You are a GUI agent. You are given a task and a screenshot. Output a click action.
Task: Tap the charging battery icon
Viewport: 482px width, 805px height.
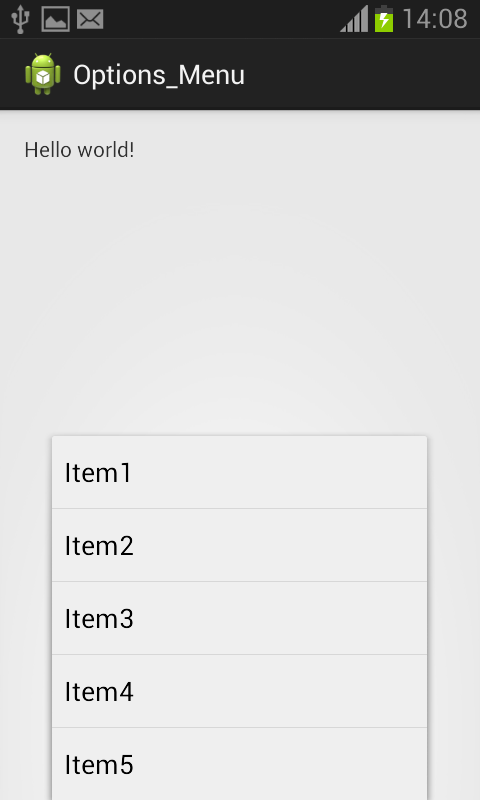(x=384, y=19)
